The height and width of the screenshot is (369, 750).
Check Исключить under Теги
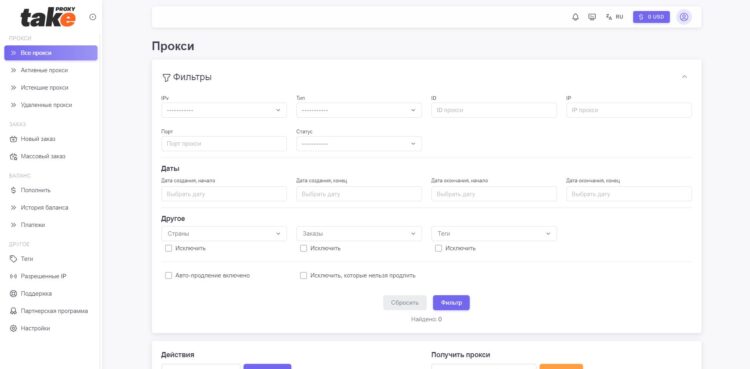click(438, 248)
